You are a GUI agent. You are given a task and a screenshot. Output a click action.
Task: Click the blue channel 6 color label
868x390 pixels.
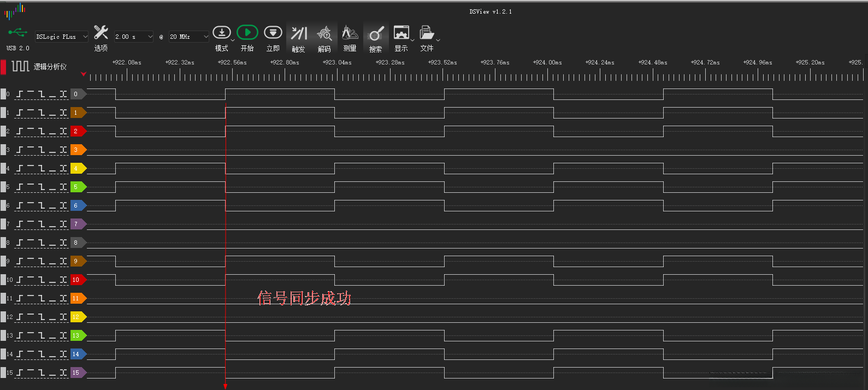point(78,205)
